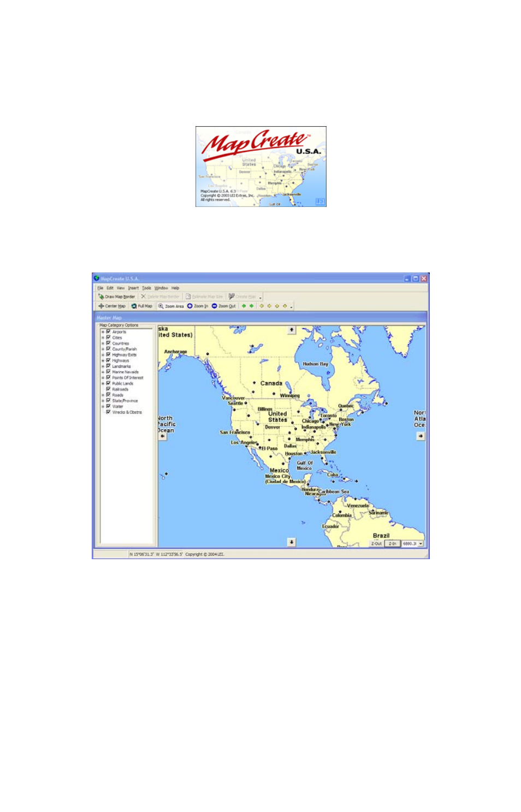Activate the Zoom Area magnifier tool
The image size is (521, 812).
[171, 306]
